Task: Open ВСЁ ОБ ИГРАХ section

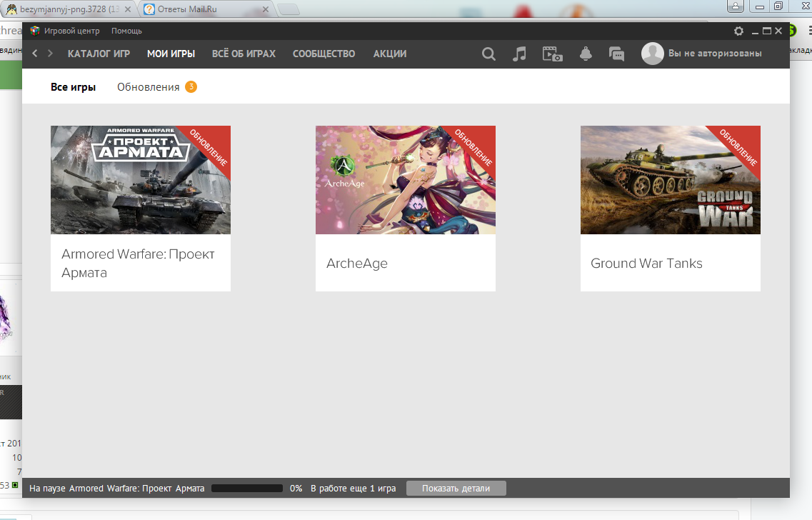Action: tap(244, 54)
